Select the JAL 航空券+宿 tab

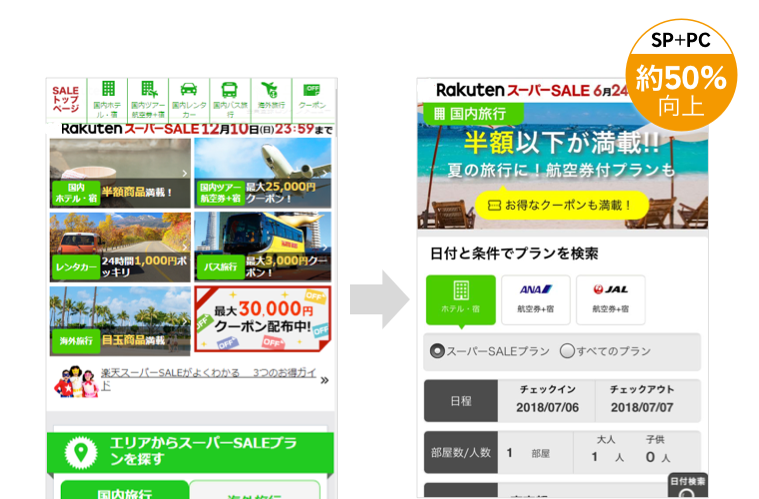click(x=611, y=300)
